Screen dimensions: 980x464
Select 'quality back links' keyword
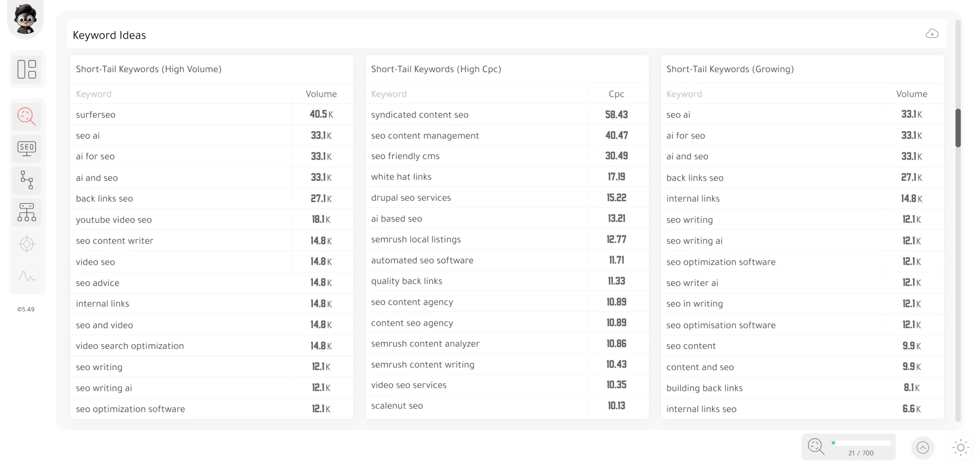click(x=407, y=281)
